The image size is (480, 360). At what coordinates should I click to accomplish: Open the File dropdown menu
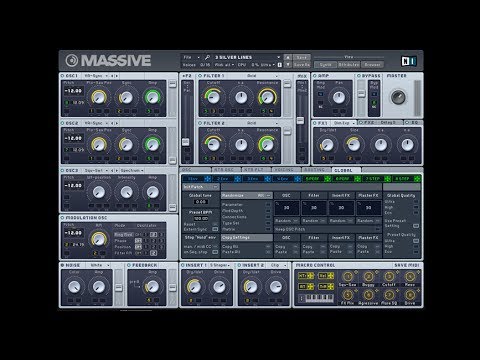click(x=192, y=57)
